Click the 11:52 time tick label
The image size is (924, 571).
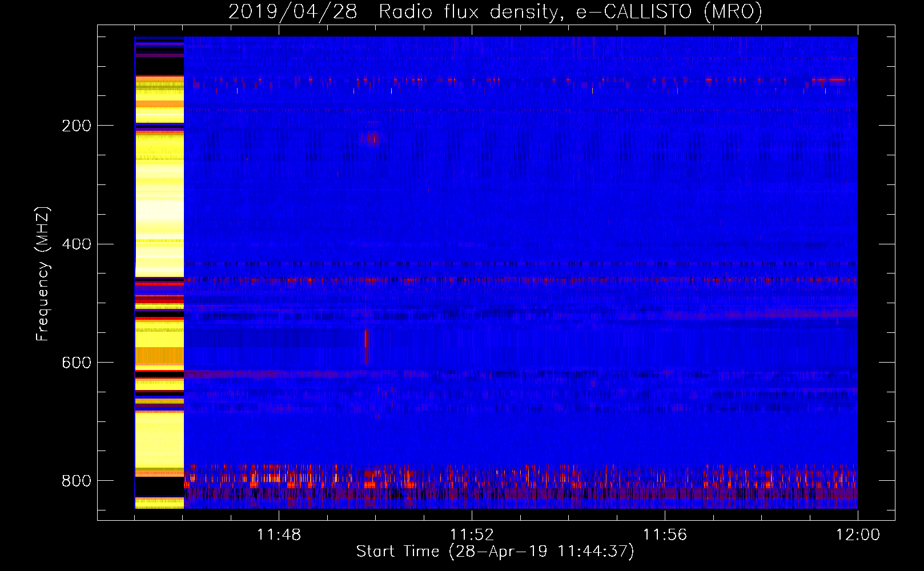472,535
